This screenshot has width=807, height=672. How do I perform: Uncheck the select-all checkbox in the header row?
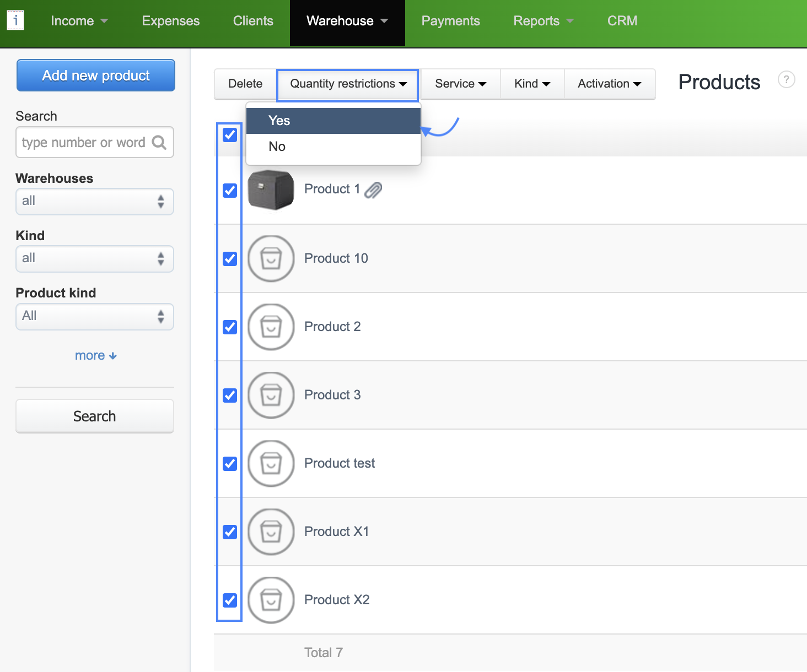click(230, 135)
